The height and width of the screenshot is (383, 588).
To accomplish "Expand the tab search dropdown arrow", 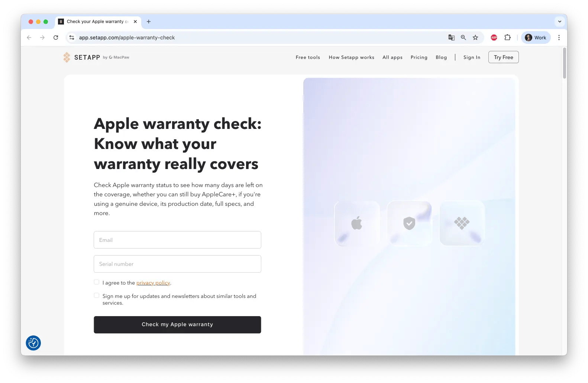I will coord(559,22).
